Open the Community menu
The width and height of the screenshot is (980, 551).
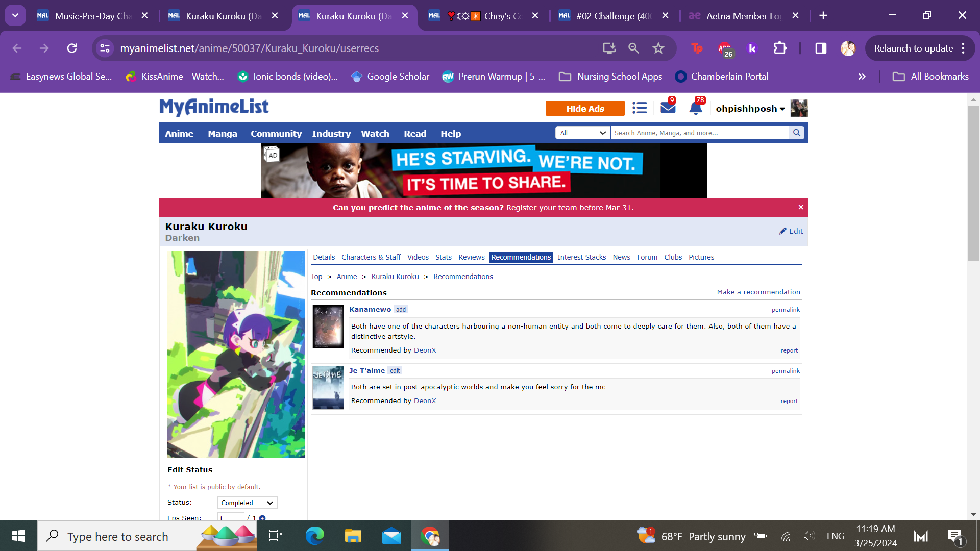click(x=276, y=134)
